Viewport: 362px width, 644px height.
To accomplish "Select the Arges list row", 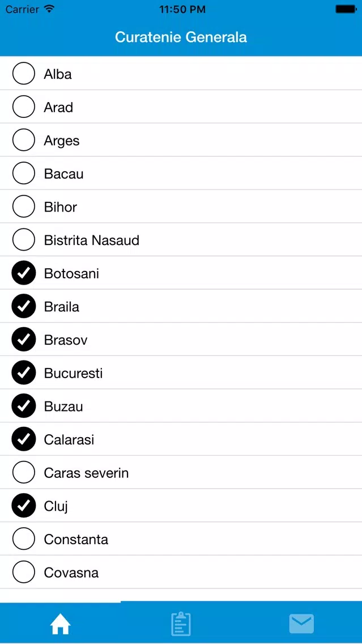I will tap(181, 140).
